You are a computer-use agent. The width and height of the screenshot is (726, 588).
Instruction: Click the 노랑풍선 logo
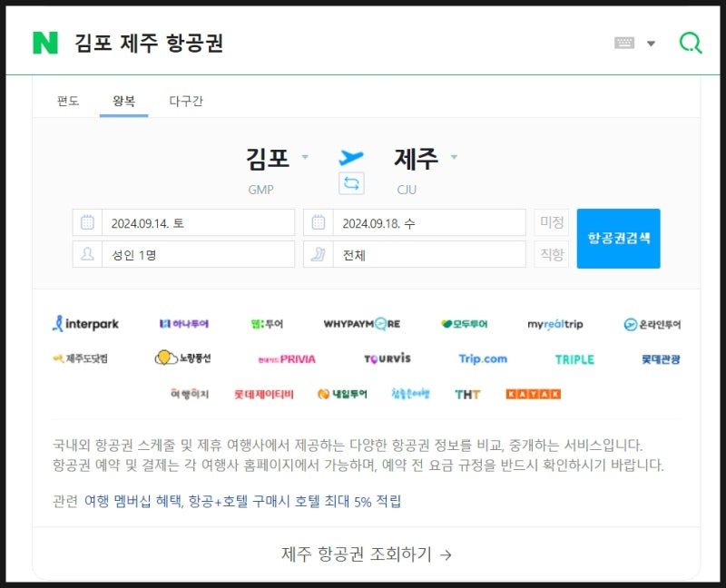pyautogui.click(x=183, y=358)
